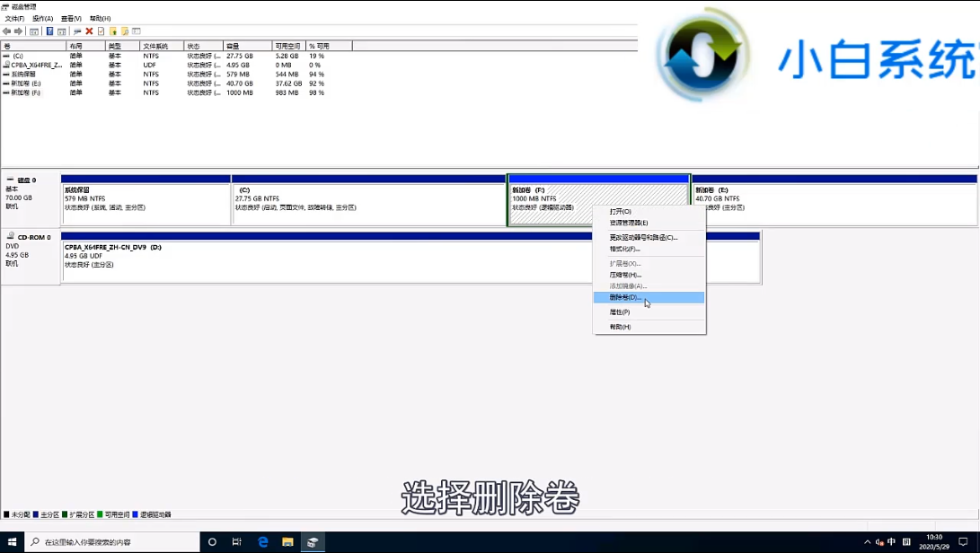980x553 pixels.
Task: Sort the volume list by 文件系统 column
Action: [162, 46]
